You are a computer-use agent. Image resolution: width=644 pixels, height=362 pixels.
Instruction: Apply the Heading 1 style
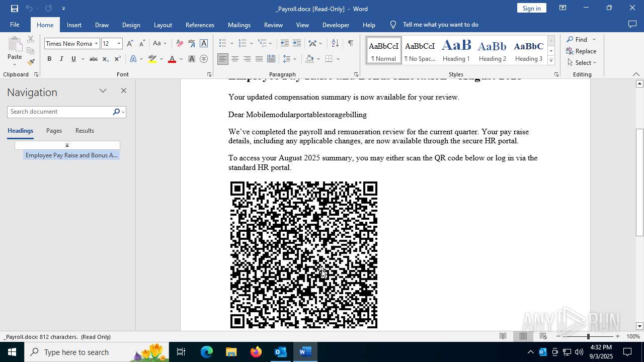456,50
